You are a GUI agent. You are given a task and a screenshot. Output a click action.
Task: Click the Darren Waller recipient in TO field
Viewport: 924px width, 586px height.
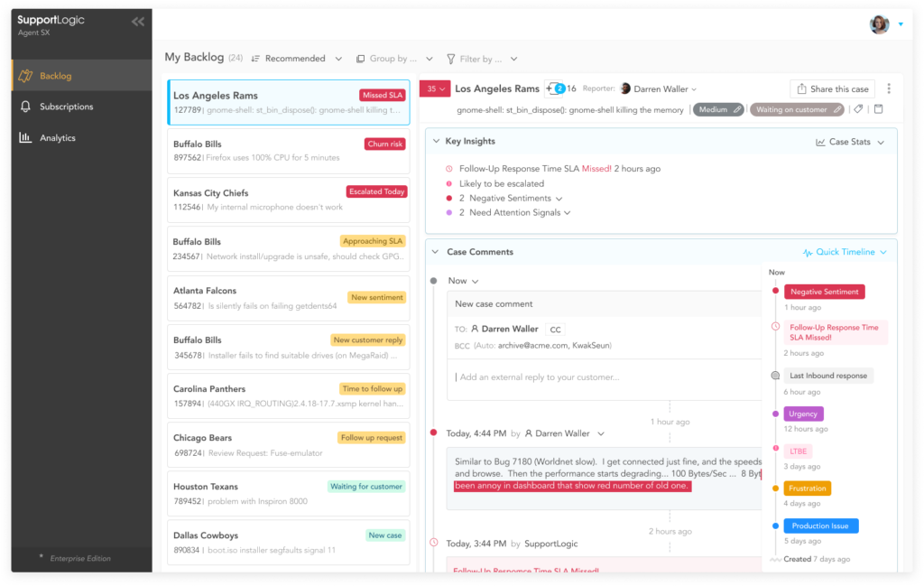coord(504,329)
